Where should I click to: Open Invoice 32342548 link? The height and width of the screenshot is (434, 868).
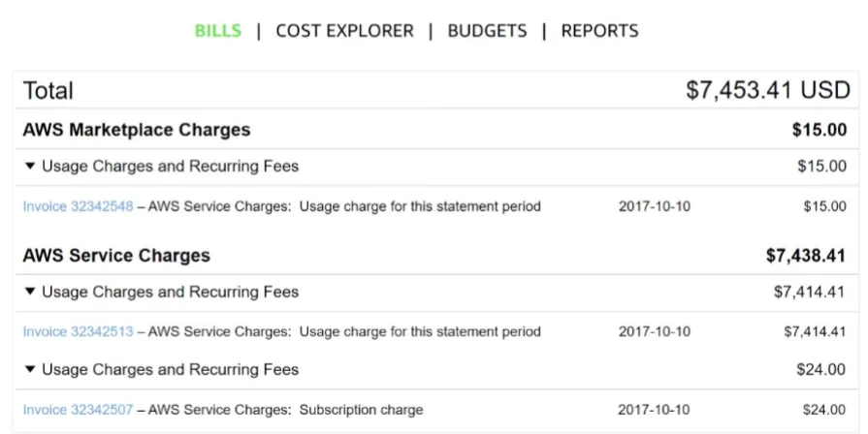(78, 206)
